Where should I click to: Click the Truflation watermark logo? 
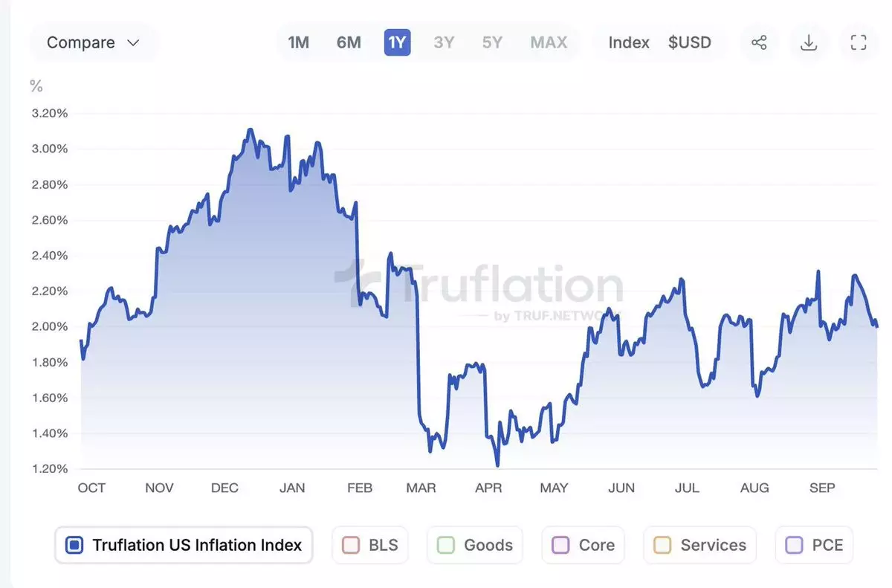click(x=479, y=286)
